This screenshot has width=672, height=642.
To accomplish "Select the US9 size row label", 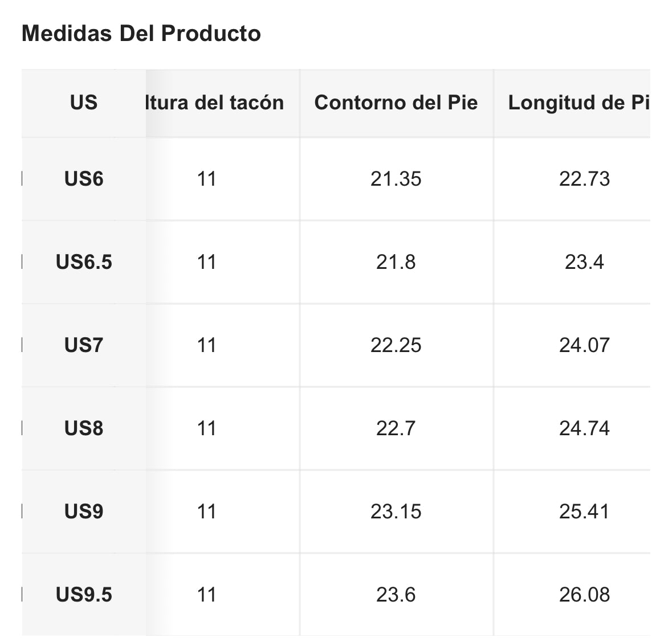I will click(84, 512).
